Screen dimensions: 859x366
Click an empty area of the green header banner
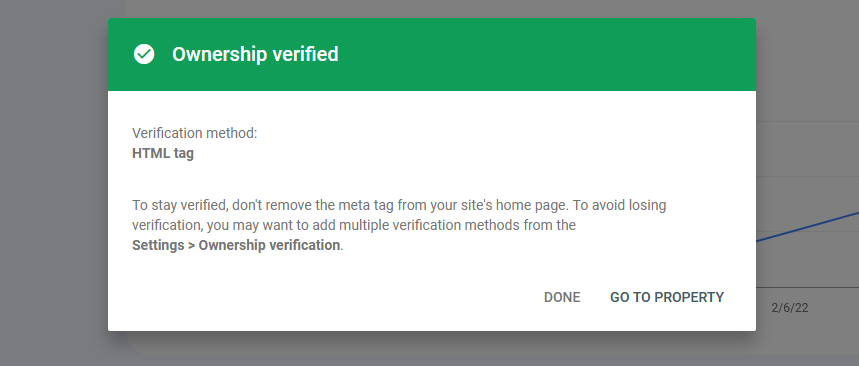pos(548,54)
